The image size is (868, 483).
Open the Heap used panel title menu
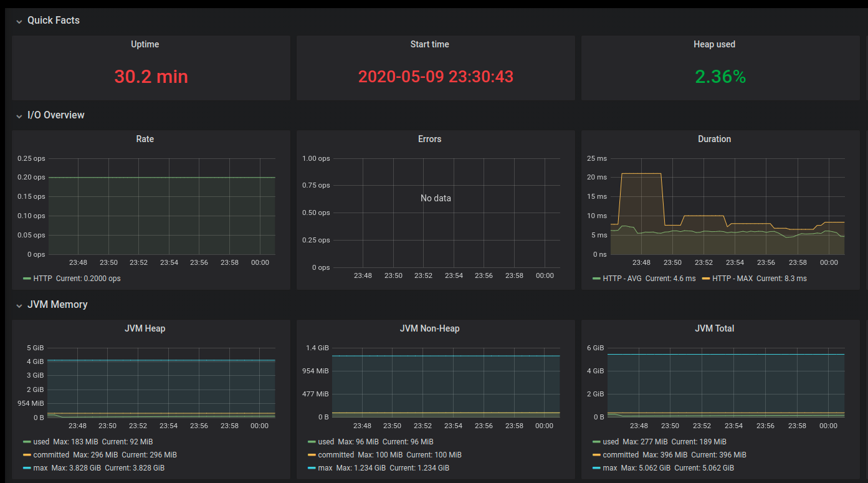click(714, 44)
